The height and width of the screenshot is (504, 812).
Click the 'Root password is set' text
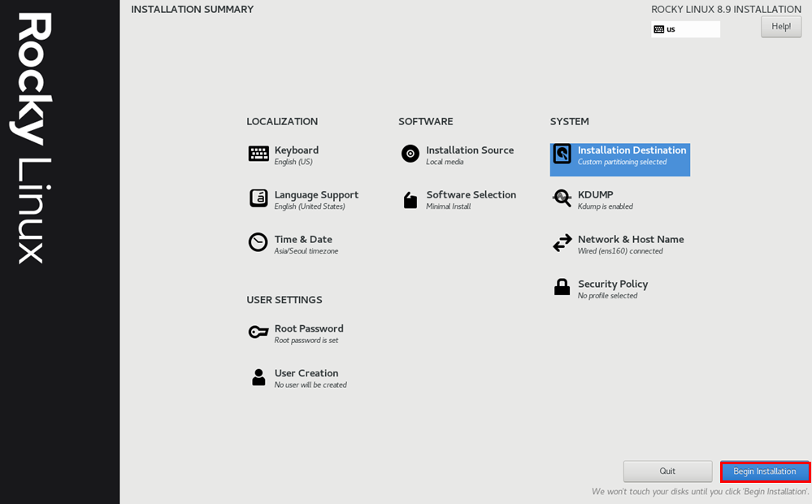(306, 341)
